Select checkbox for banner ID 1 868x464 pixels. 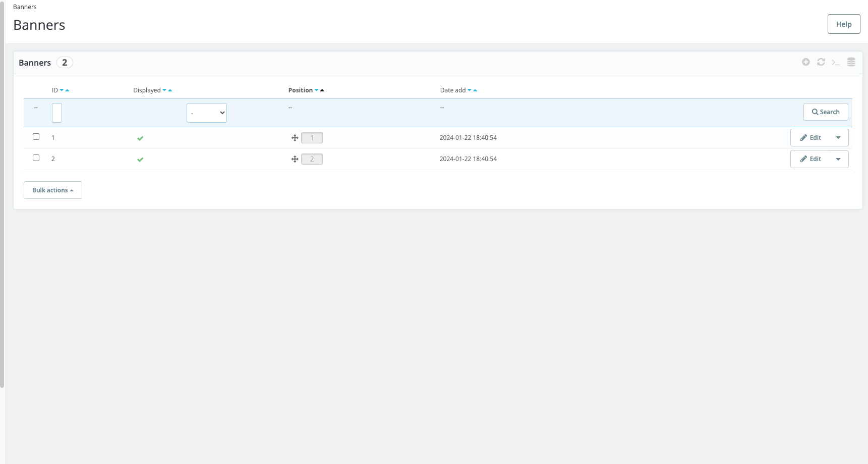point(36,136)
